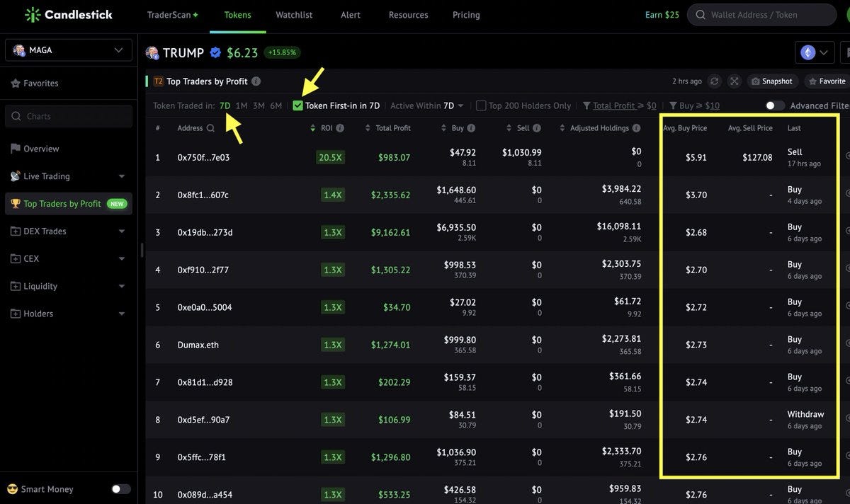The image size is (850, 504).
Task: Select the 1M traded-in period
Action: point(242,105)
